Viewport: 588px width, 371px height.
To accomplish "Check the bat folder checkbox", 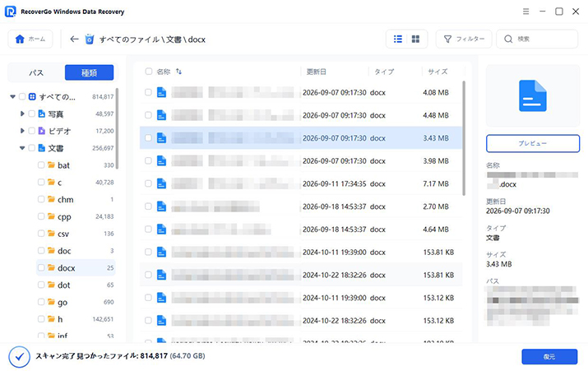I will pyautogui.click(x=41, y=165).
